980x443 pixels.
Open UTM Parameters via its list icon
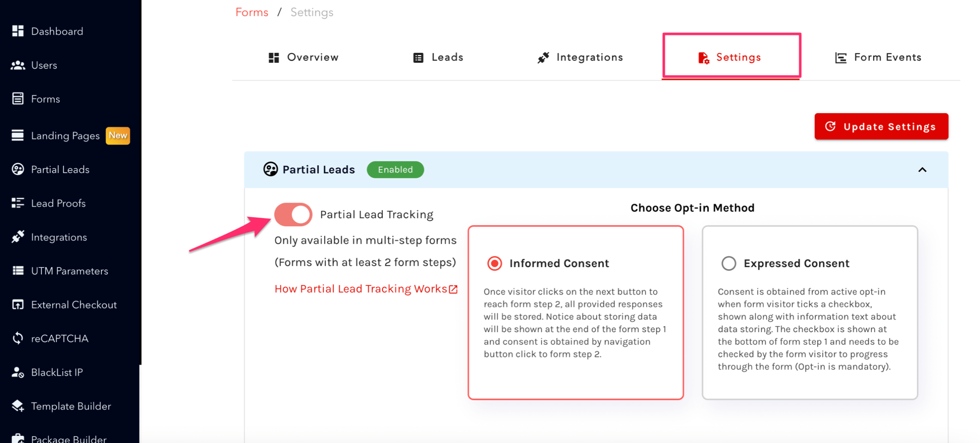coord(18,270)
